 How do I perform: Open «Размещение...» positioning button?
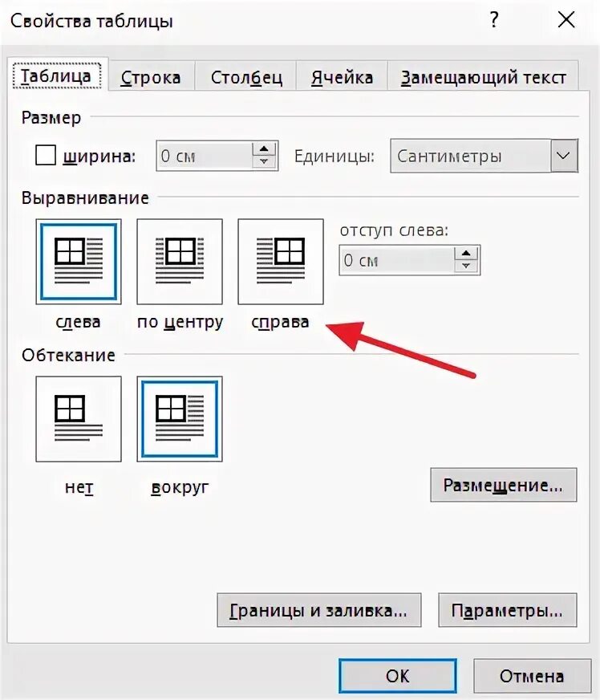coord(503,485)
